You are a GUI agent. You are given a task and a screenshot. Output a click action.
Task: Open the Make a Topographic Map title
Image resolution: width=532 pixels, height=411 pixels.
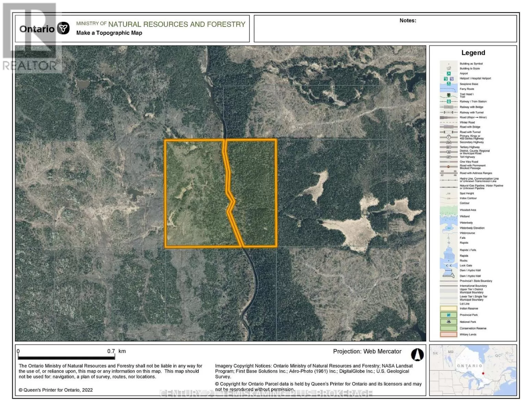109,33
